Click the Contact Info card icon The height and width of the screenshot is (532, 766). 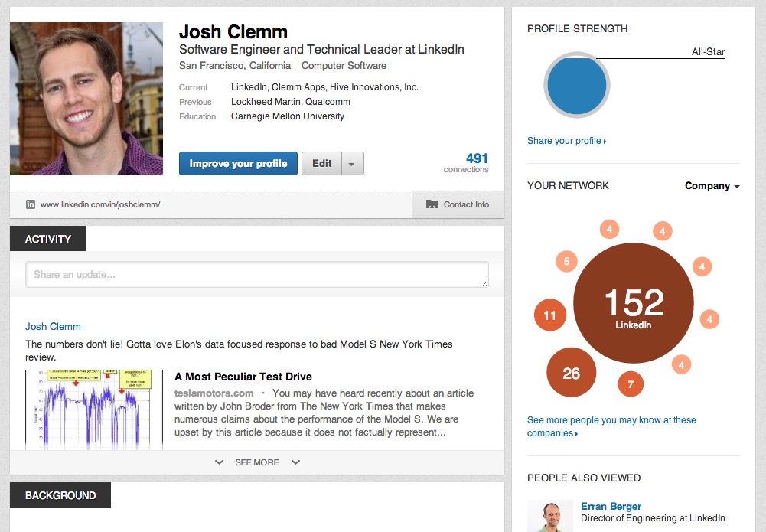432,204
